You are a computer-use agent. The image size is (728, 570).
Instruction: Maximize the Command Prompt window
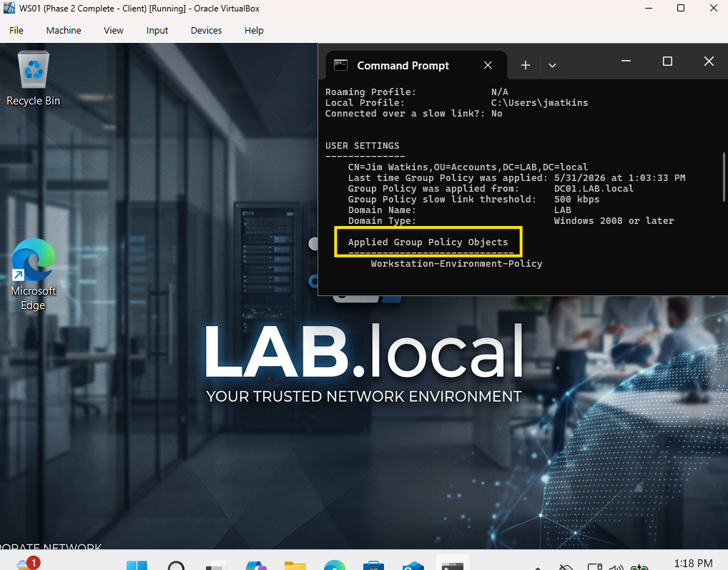click(667, 62)
